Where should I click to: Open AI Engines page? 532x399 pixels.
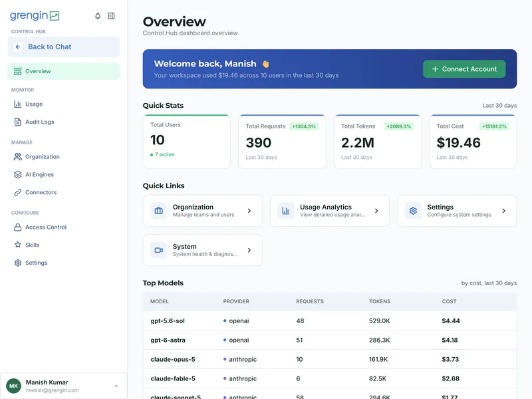(x=63, y=174)
